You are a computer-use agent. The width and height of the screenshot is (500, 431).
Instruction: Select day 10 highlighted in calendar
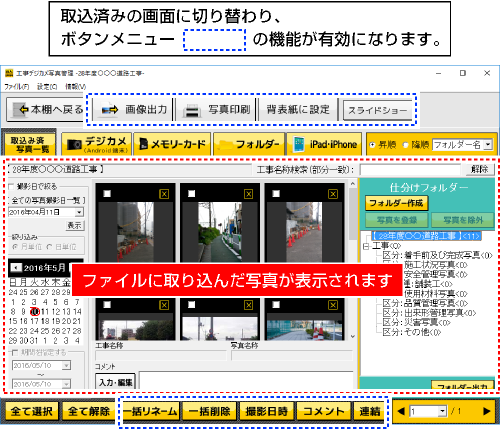[x=35, y=312]
